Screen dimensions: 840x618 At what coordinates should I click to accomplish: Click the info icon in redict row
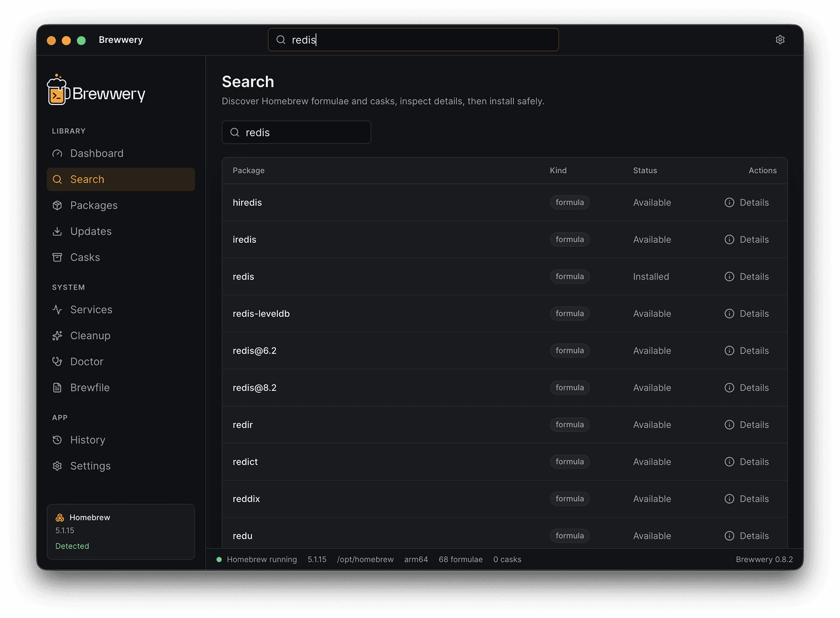coord(729,462)
